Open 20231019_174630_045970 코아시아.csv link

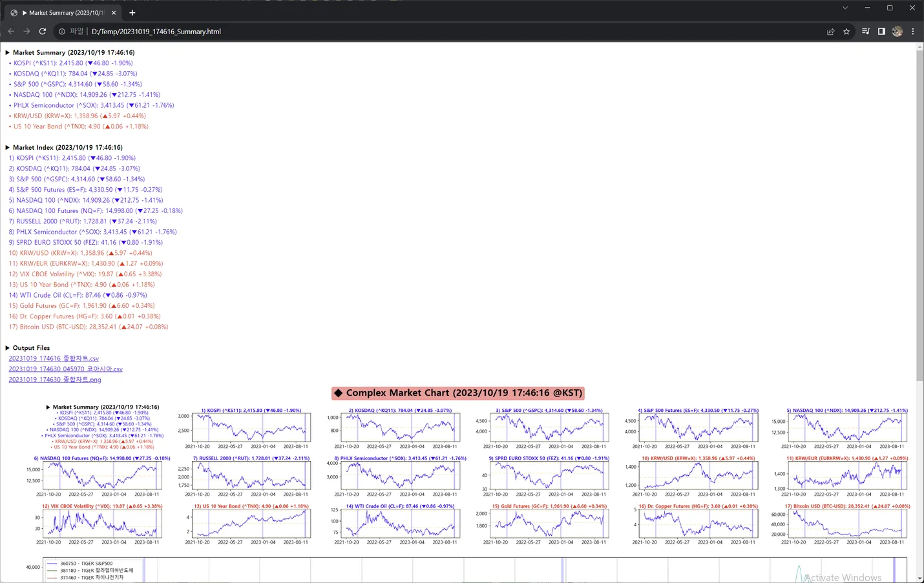tap(65, 369)
